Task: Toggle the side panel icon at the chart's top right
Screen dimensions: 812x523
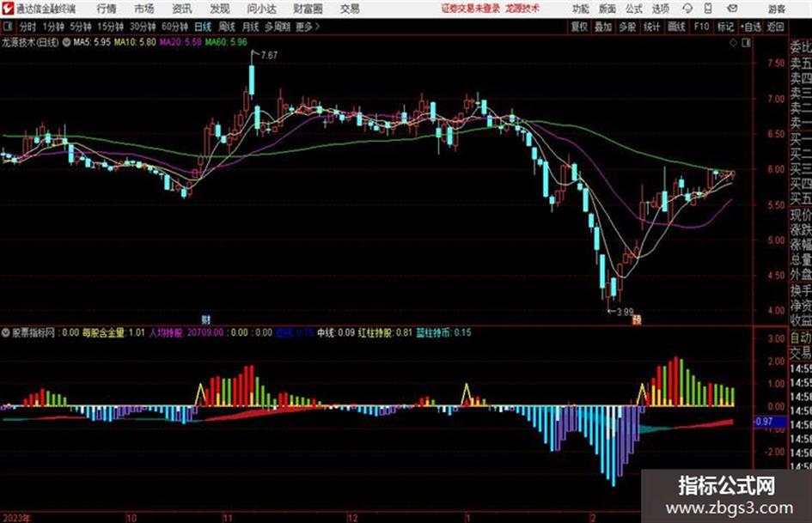Action: coord(746,43)
